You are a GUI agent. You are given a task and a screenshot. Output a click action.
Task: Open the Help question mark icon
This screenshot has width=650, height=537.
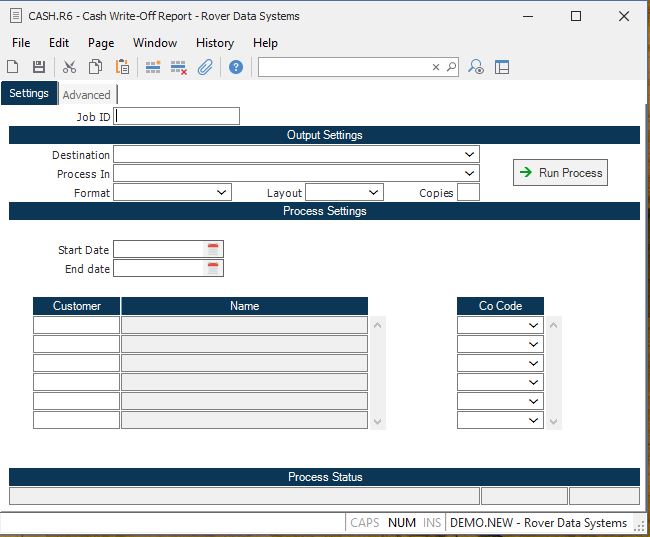(x=236, y=67)
